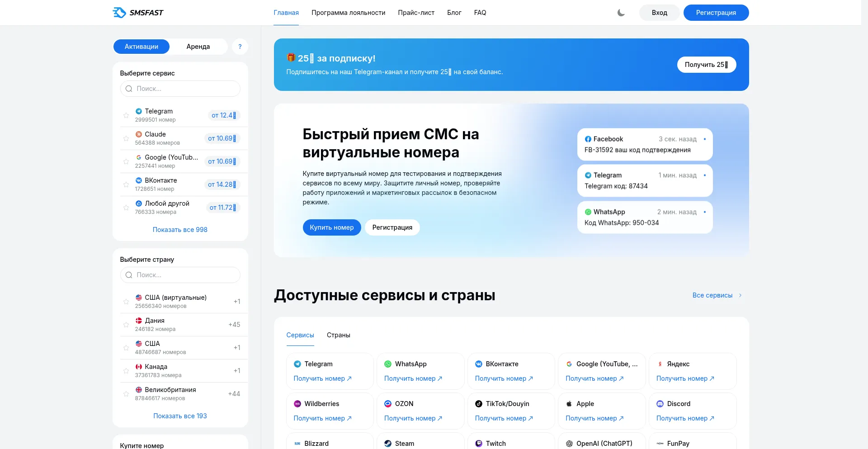This screenshot has height=449, width=868.
Task: Select Claude icon in service list
Action: pyautogui.click(x=139, y=134)
